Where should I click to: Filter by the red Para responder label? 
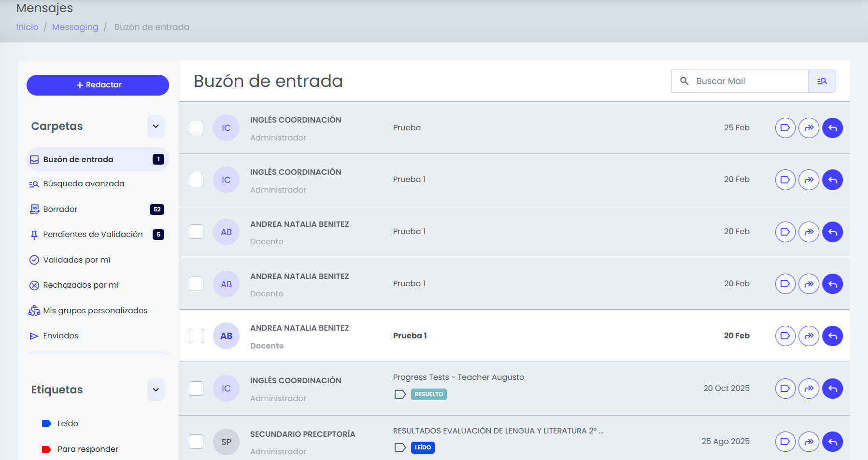pos(80,449)
